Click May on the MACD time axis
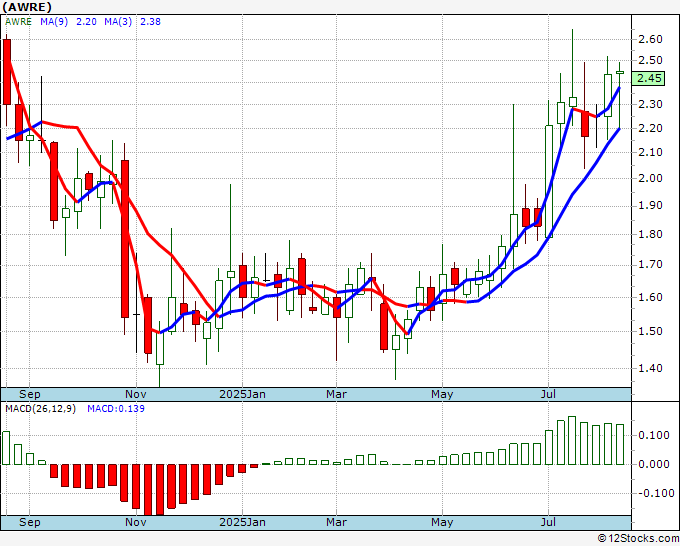The width and height of the screenshot is (680, 546). [x=442, y=522]
